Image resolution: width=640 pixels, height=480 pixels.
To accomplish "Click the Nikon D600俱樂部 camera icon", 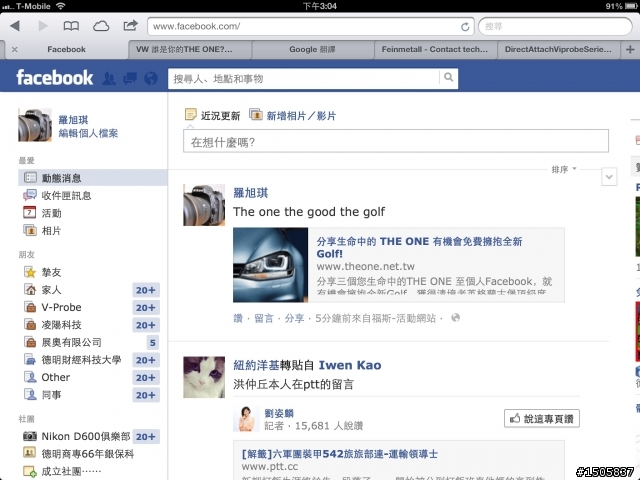I will click(30, 436).
